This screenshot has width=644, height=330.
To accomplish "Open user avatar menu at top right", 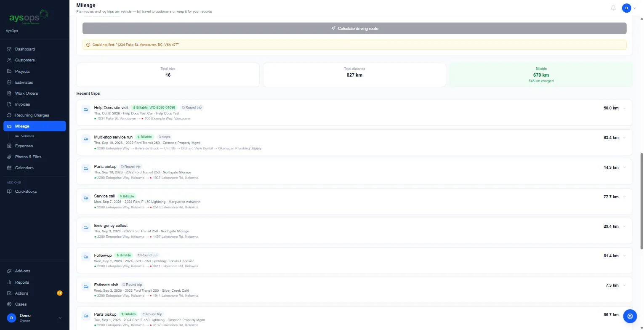I will pos(629,8).
